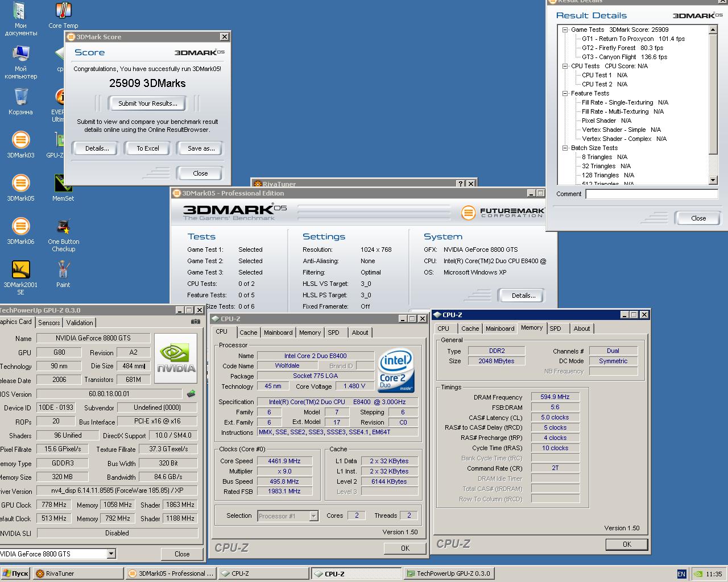This screenshot has height=582, width=728.
Task: Open Мои документы desktop icon
Action: (x=20, y=19)
